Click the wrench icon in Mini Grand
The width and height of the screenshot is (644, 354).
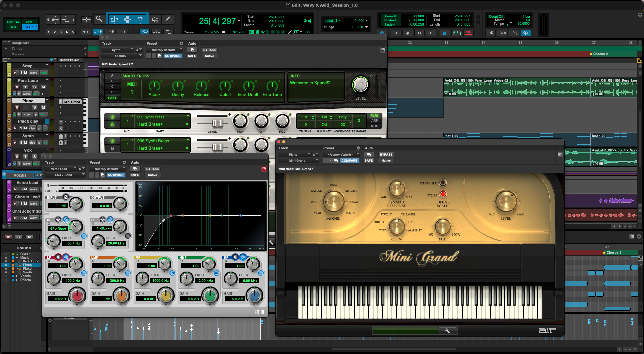click(447, 331)
